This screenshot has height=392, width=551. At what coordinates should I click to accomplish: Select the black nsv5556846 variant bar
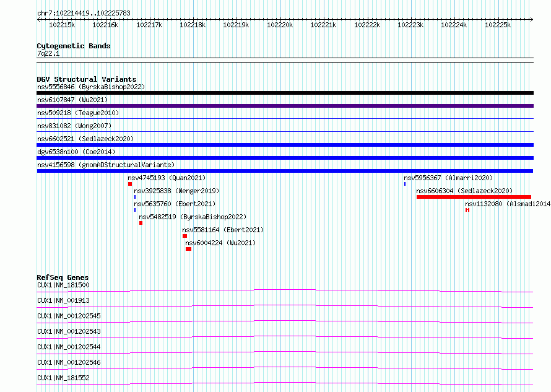point(285,93)
